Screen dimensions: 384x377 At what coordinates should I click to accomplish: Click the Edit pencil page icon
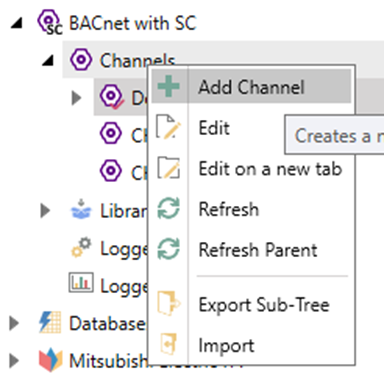168,127
